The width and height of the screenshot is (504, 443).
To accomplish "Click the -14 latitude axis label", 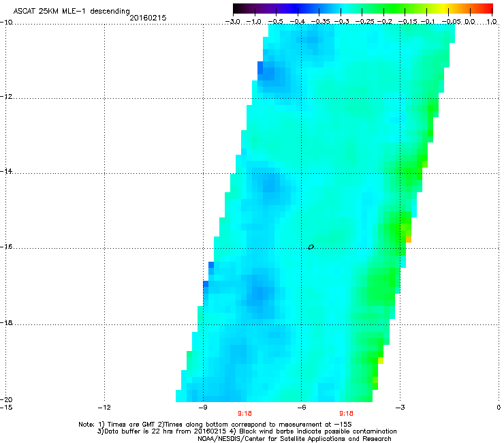I will (6, 171).
